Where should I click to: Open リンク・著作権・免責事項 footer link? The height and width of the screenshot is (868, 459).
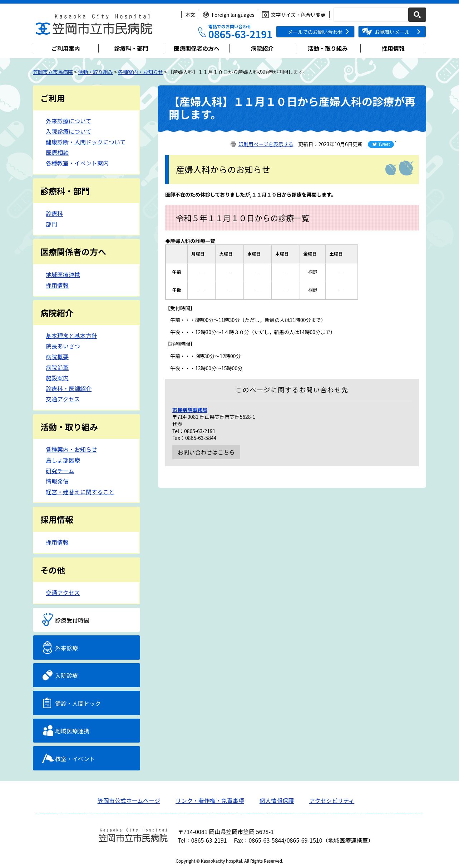[x=210, y=801]
